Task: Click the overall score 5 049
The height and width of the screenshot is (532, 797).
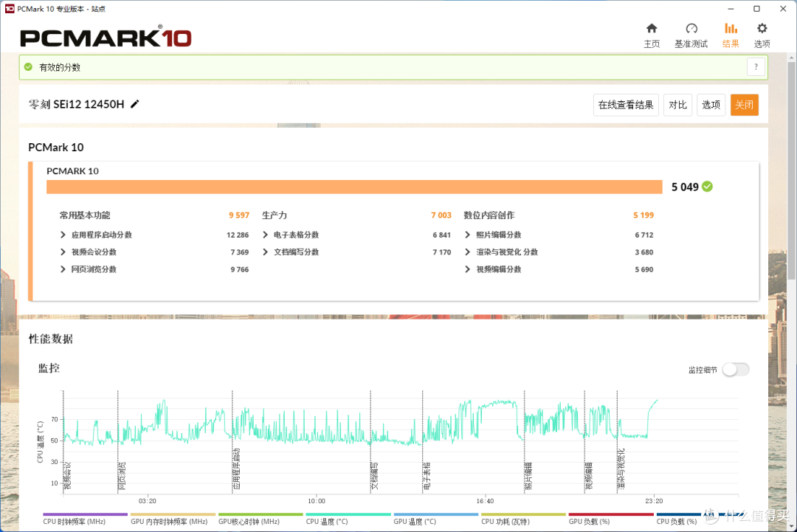Action: coord(685,187)
